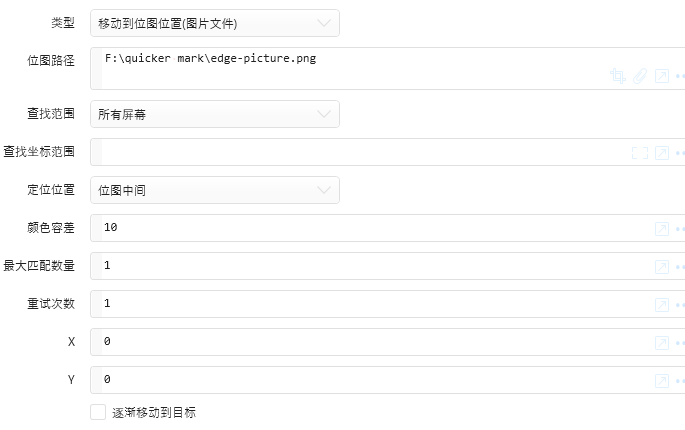Open expression editor icon for X field
The height and width of the screenshot is (430, 685).
coord(662,343)
